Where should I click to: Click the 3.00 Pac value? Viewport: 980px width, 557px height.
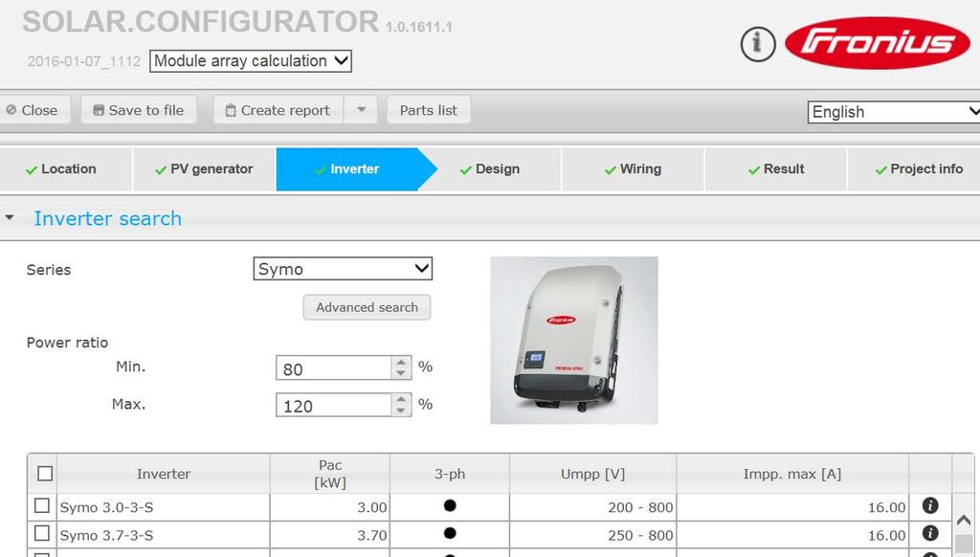[372, 507]
